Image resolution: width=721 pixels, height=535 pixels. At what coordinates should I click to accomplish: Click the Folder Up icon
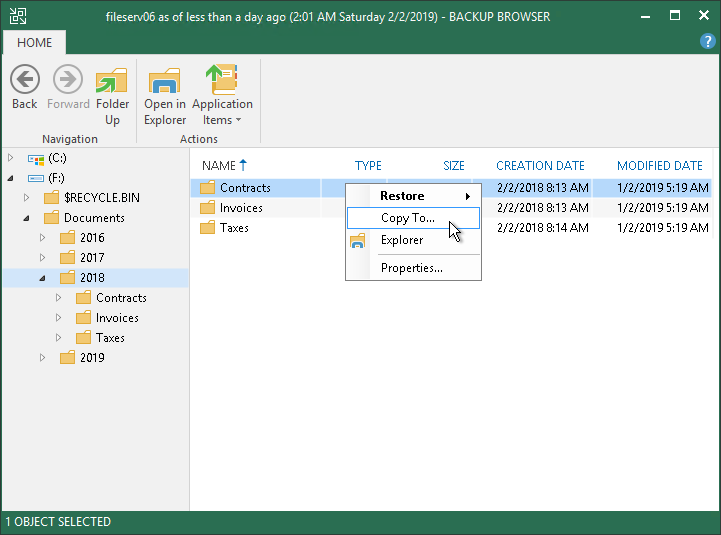[112, 80]
